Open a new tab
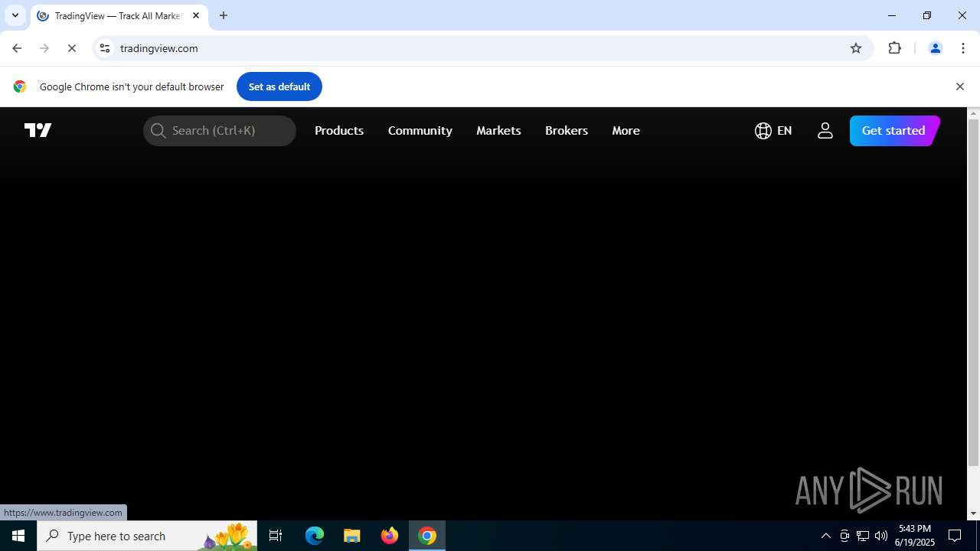 tap(224, 15)
